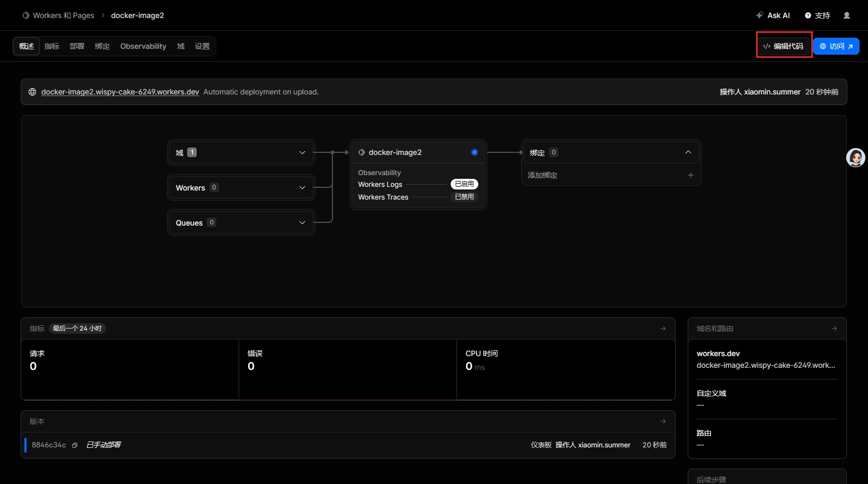Click the blue status dot on docker-image2
Screen dimensions: 868x484
click(475, 152)
